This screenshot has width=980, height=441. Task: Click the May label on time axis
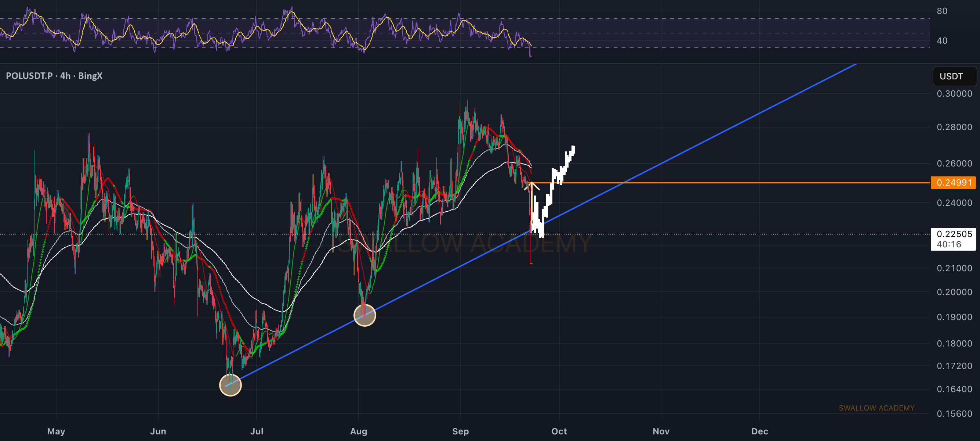click(x=56, y=431)
